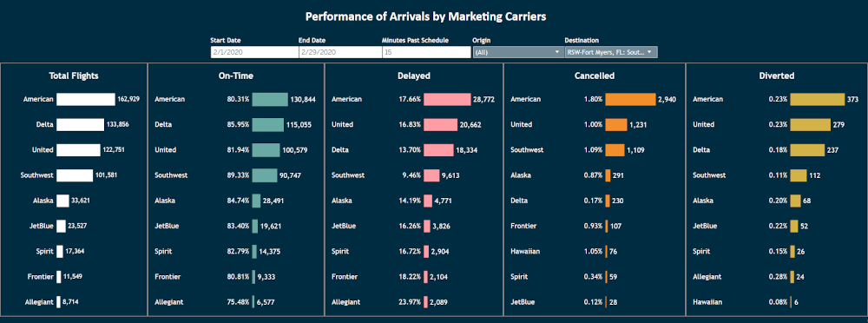868x323 pixels.
Task: Click the Allegiant label in Delayed panel
Action: [x=346, y=302]
